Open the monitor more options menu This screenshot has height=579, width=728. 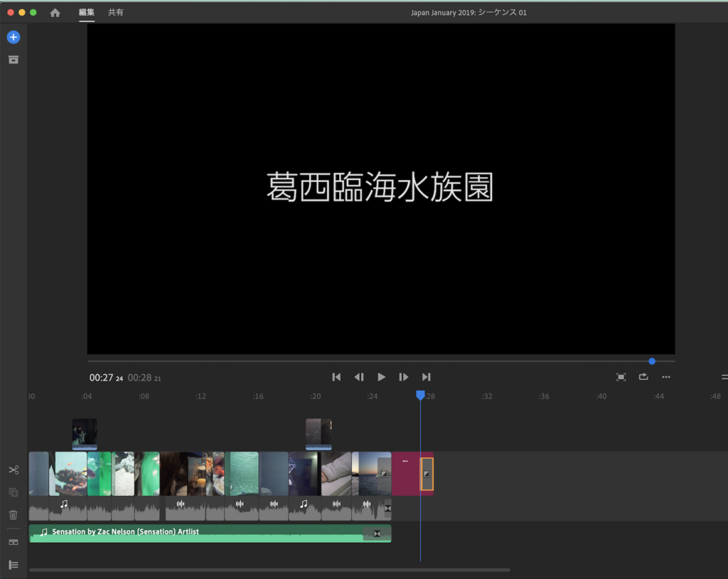(666, 377)
